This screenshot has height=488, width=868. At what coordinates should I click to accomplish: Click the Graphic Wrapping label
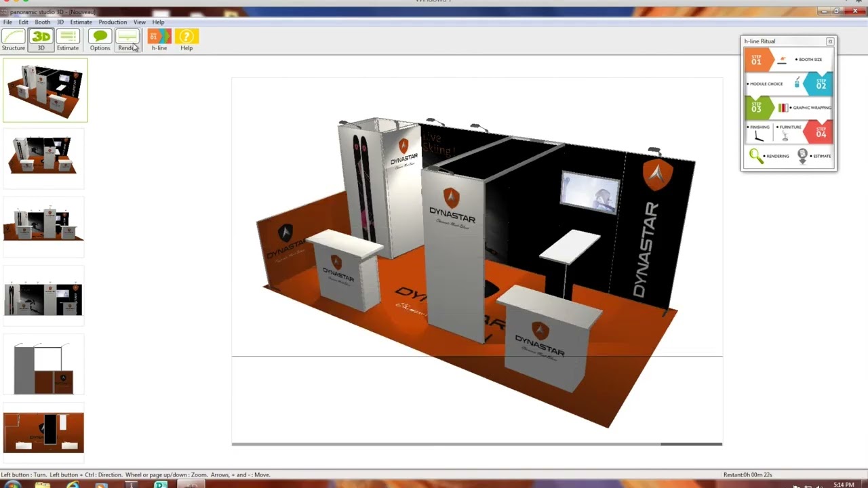(x=812, y=108)
